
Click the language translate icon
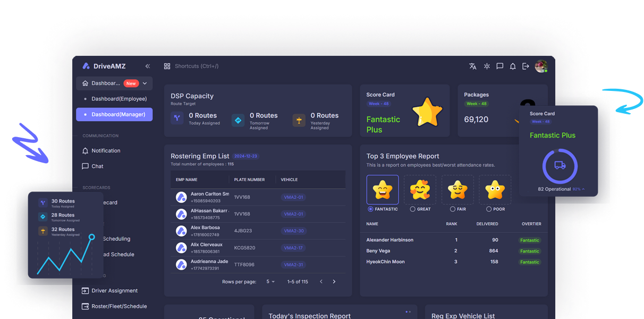click(x=472, y=66)
